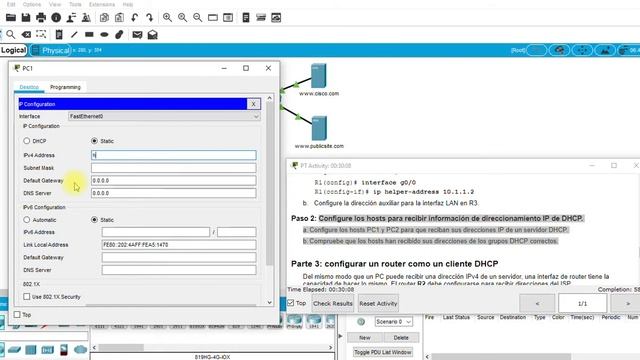Uncheck Top checkbox in PT Activity window

coord(291,303)
